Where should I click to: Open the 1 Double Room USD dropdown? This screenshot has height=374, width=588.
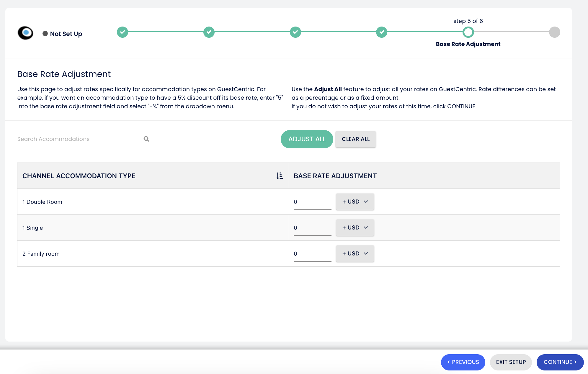tap(355, 202)
